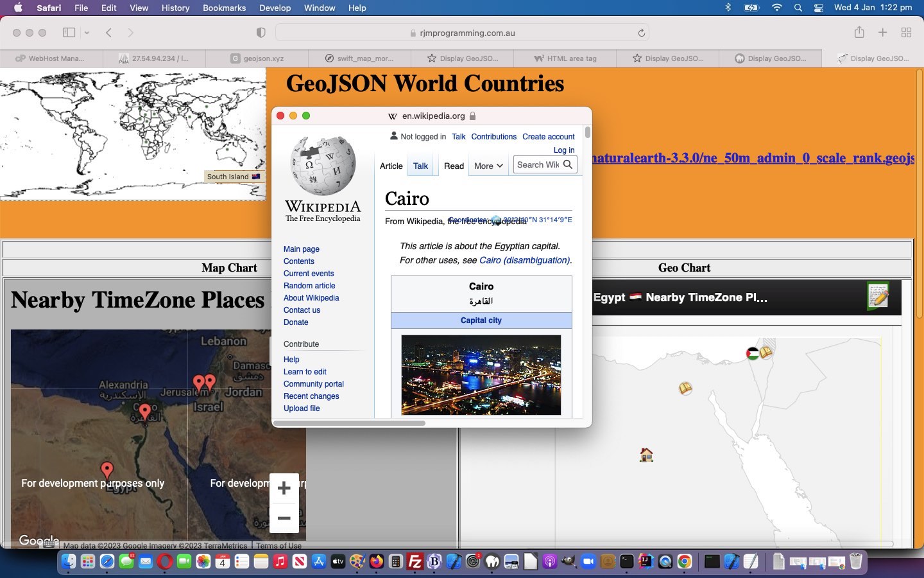Viewport: 924px width, 578px height.
Task: Switch to the WebHost Mana... tab
Action: pos(51,58)
